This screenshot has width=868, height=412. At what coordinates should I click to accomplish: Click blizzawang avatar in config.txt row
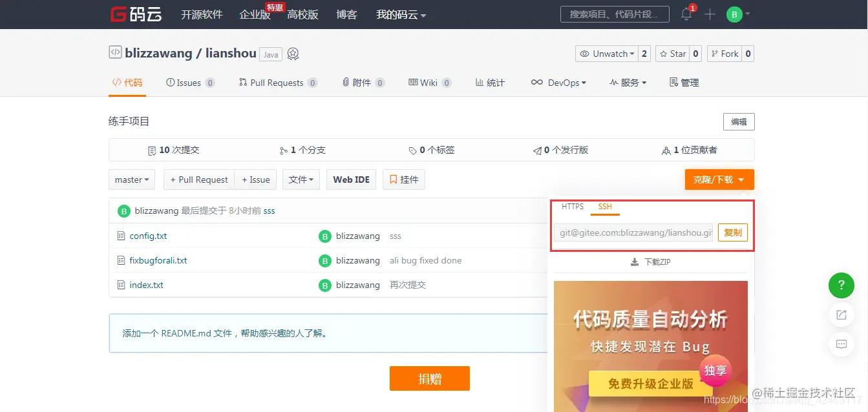point(324,236)
